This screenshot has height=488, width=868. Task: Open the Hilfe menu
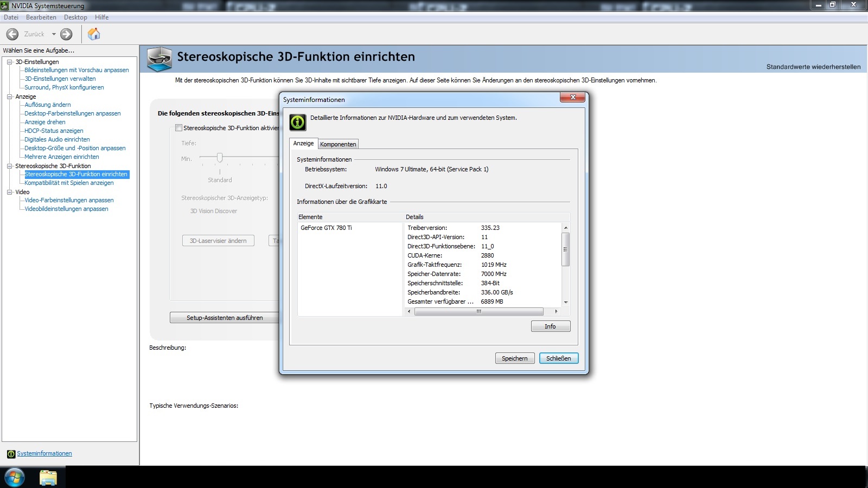[x=102, y=17]
